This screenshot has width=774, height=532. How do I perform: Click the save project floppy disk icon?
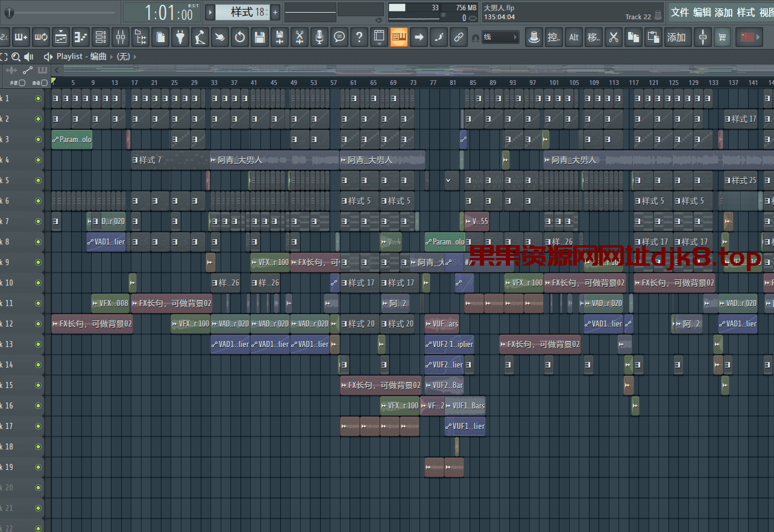[260, 37]
